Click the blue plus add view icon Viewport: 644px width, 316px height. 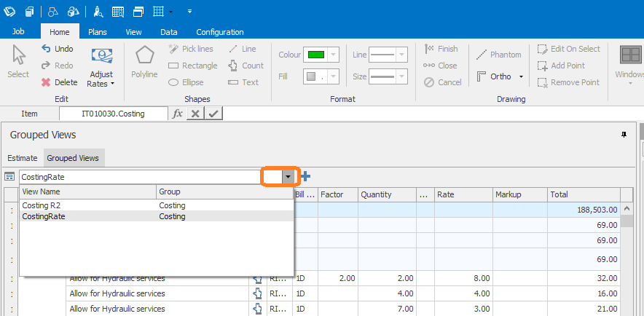(x=305, y=176)
